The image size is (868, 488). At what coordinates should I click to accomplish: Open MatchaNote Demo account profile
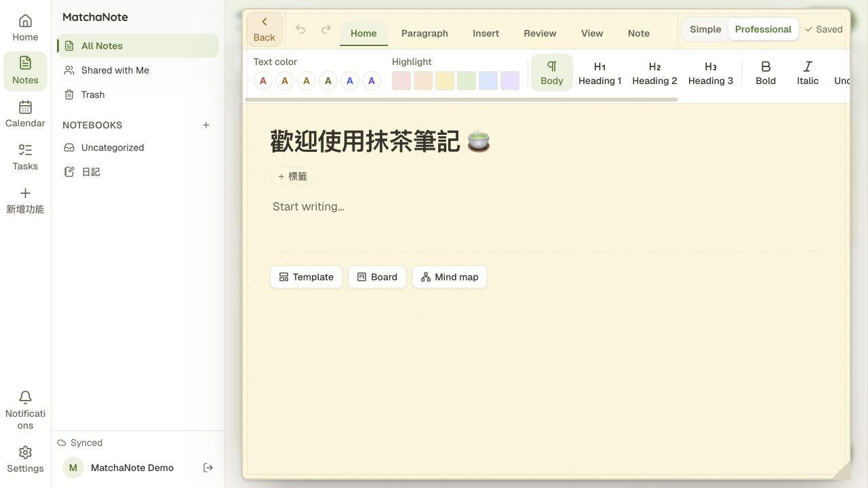point(119,468)
